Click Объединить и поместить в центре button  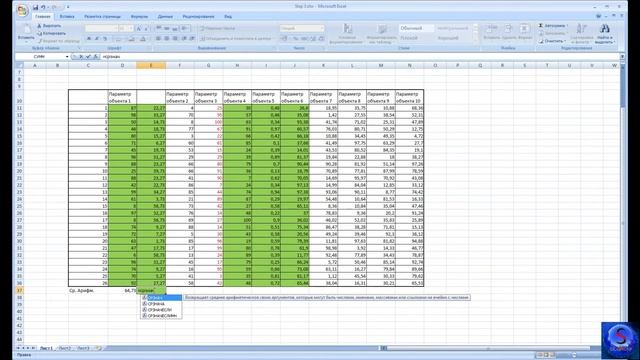[236, 39]
